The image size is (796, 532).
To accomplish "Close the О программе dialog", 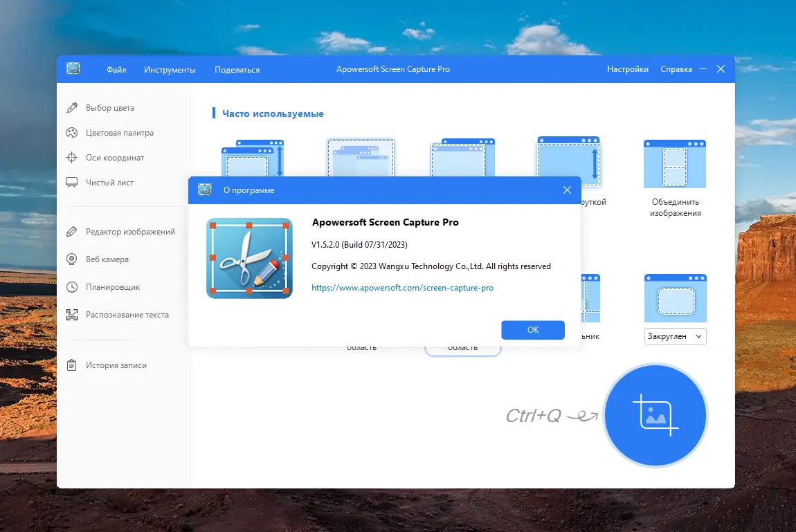I will [567, 190].
